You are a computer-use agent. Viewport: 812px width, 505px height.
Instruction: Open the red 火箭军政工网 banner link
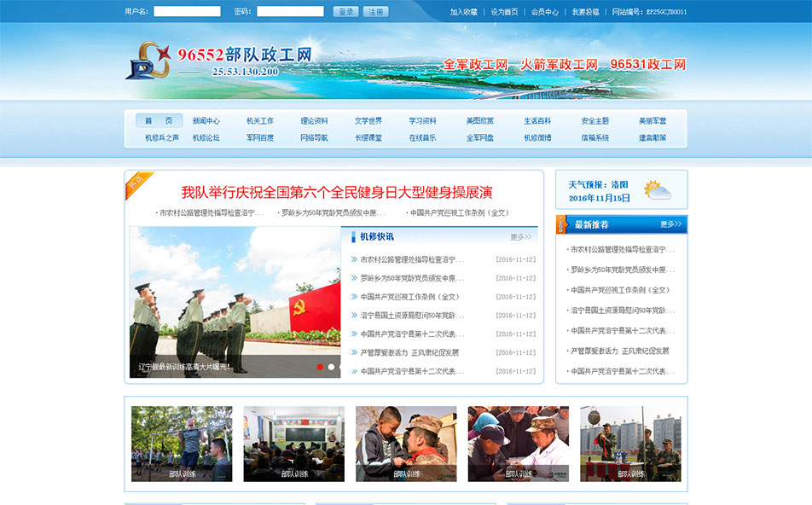point(559,65)
